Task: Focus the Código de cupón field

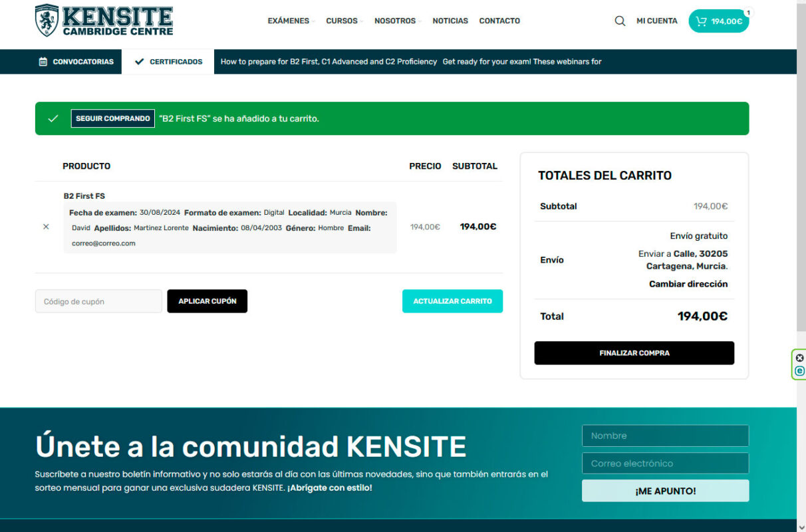Action: click(98, 301)
